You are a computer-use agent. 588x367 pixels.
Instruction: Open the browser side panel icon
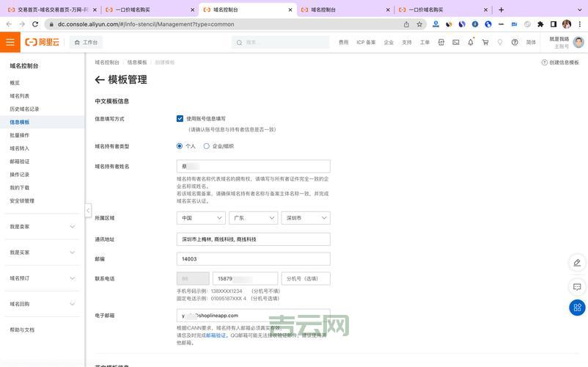point(554,24)
